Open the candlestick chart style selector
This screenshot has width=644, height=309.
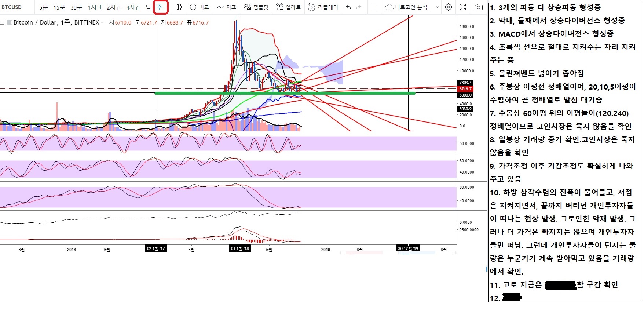coord(179,7)
